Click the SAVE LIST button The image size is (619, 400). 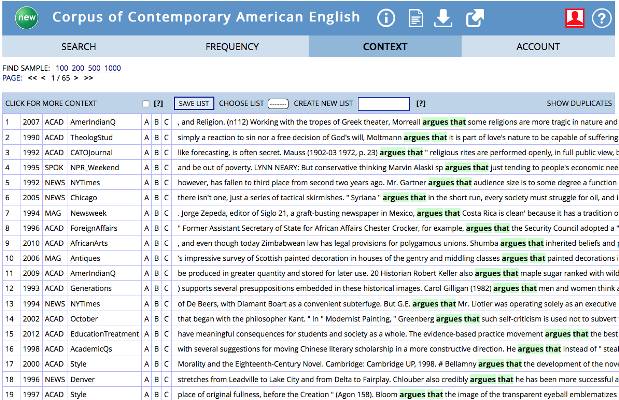[x=194, y=103]
